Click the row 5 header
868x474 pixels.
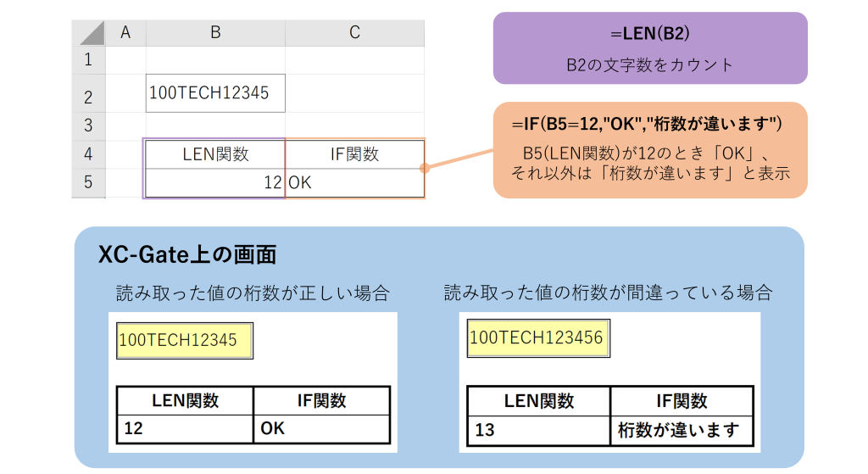tap(88, 182)
